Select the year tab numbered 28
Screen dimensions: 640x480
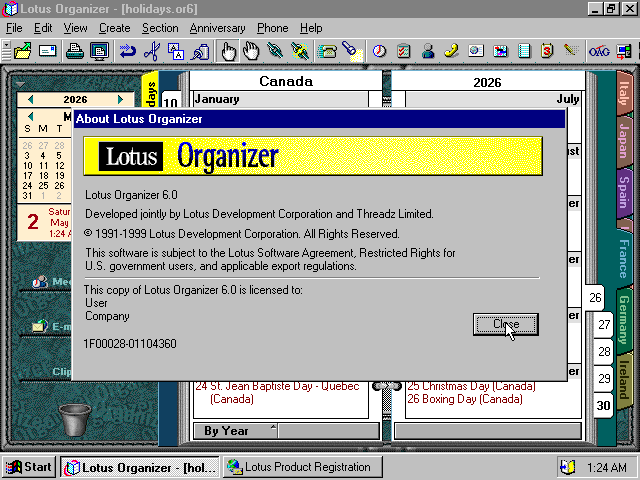point(604,352)
